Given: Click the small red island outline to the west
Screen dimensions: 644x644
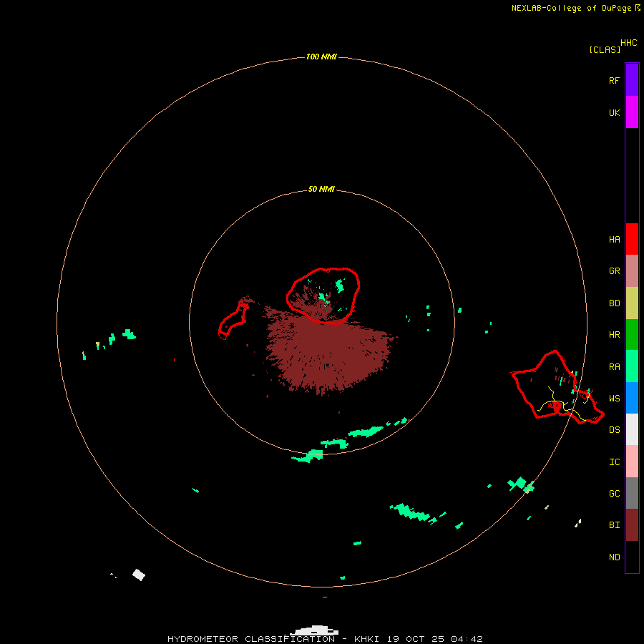Looking at the screenshot, I should coord(233,321).
